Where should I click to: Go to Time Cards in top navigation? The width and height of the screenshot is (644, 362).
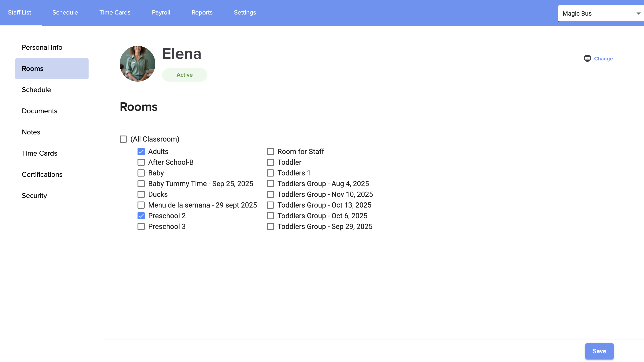tap(115, 12)
